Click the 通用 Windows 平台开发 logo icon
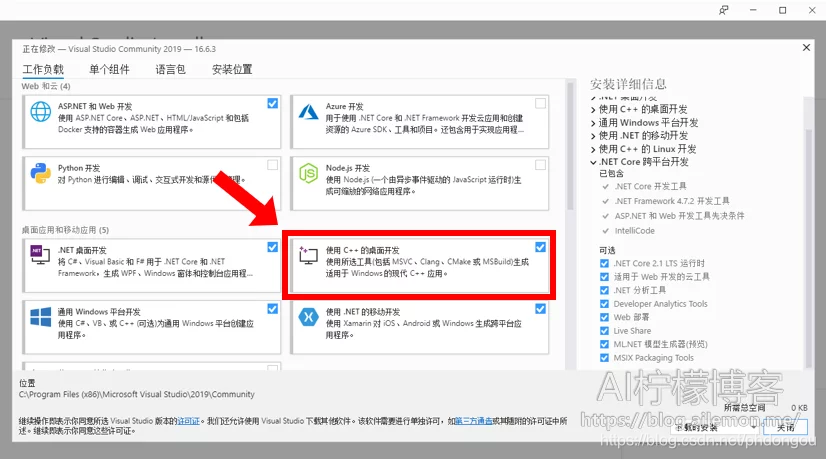 tap(41, 317)
